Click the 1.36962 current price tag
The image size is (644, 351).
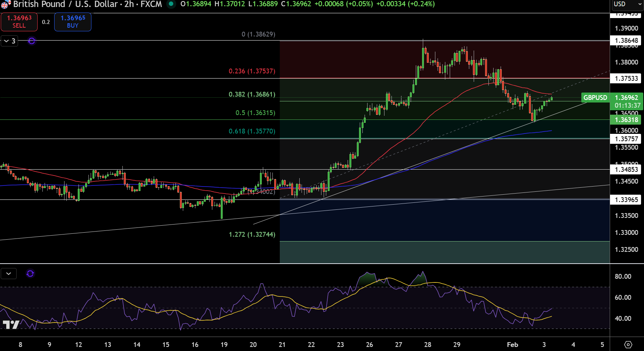[x=626, y=98]
